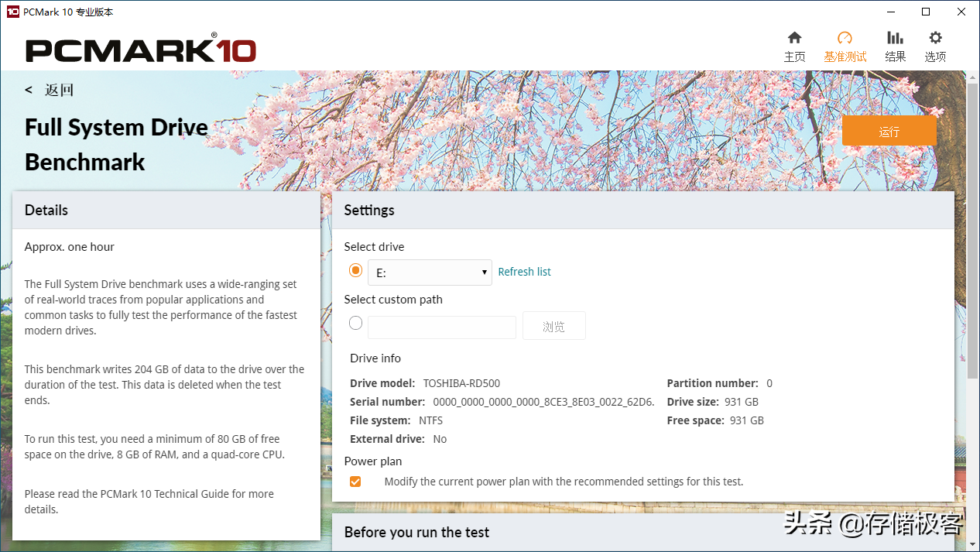980x552 pixels.
Task: Click the PCMark 10 title bar app icon
Action: (12, 12)
